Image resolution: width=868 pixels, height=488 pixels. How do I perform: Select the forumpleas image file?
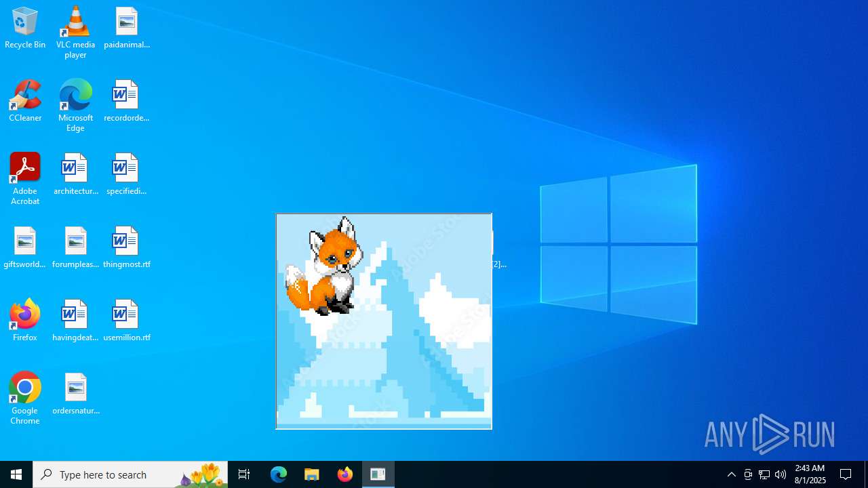(75, 247)
